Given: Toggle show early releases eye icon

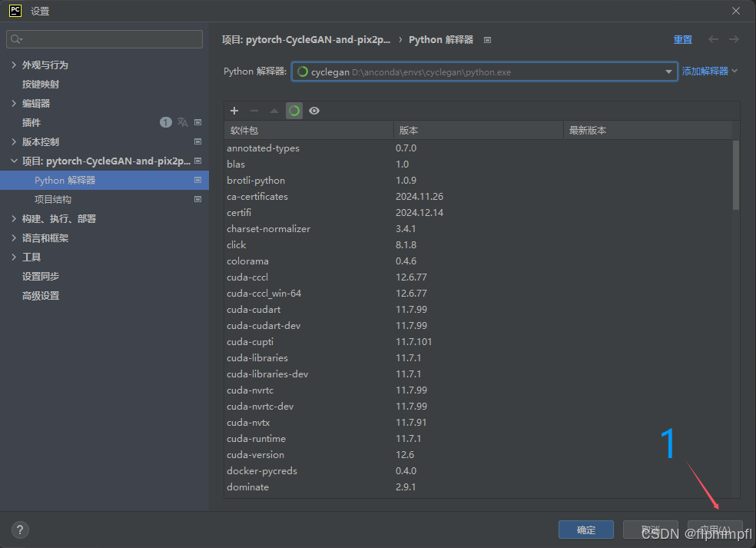Looking at the screenshot, I should coord(314,111).
